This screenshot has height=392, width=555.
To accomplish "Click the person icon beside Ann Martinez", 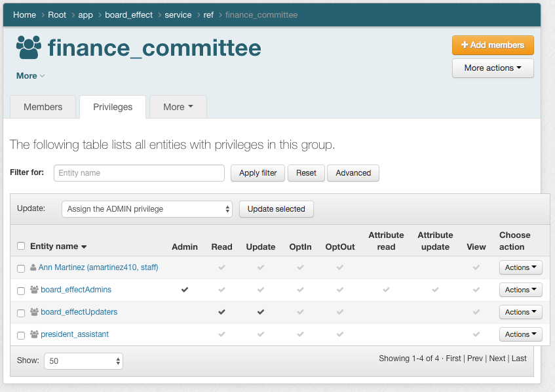I will click(x=33, y=267).
